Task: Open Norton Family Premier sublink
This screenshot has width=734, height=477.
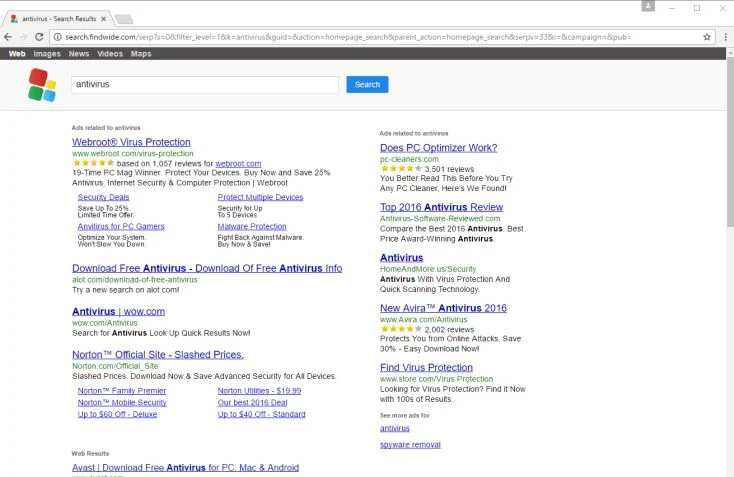Action: coord(122,390)
